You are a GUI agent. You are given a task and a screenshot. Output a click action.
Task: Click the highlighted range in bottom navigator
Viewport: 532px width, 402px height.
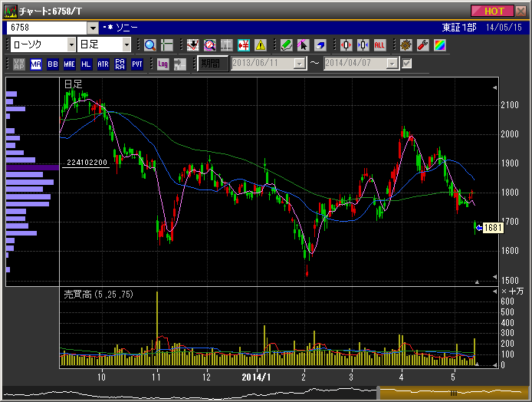coord(452,393)
